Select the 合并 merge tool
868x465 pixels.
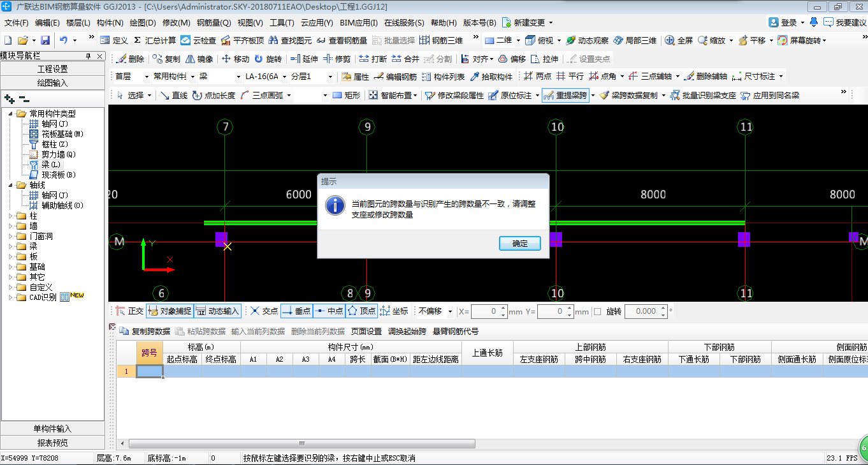405,59
